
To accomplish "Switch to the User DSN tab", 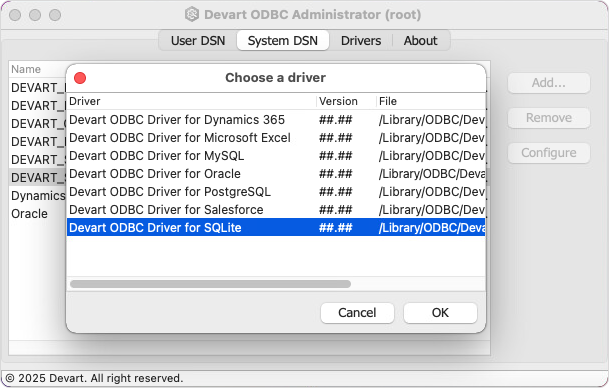I will (x=198, y=40).
